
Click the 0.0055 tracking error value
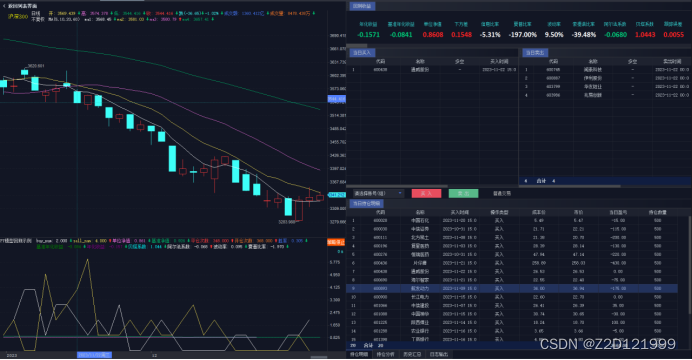pos(673,34)
